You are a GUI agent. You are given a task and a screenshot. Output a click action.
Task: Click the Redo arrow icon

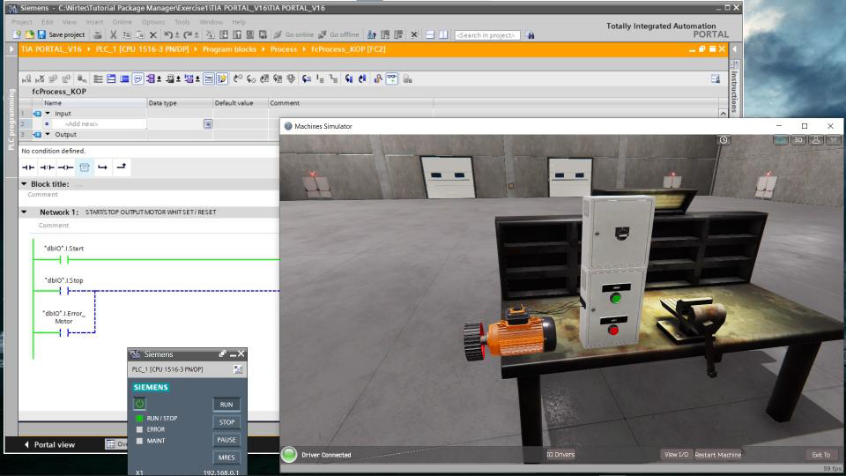[x=188, y=35]
